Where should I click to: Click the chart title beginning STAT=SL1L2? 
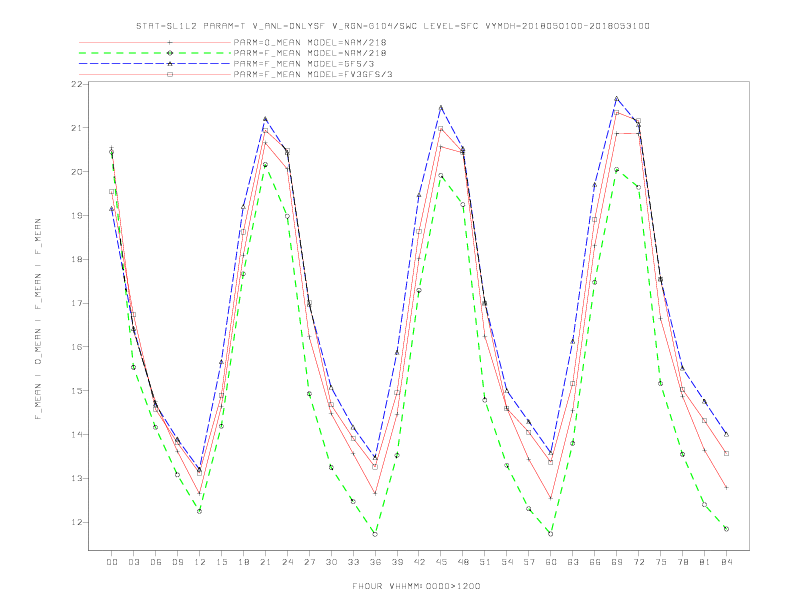393,26
